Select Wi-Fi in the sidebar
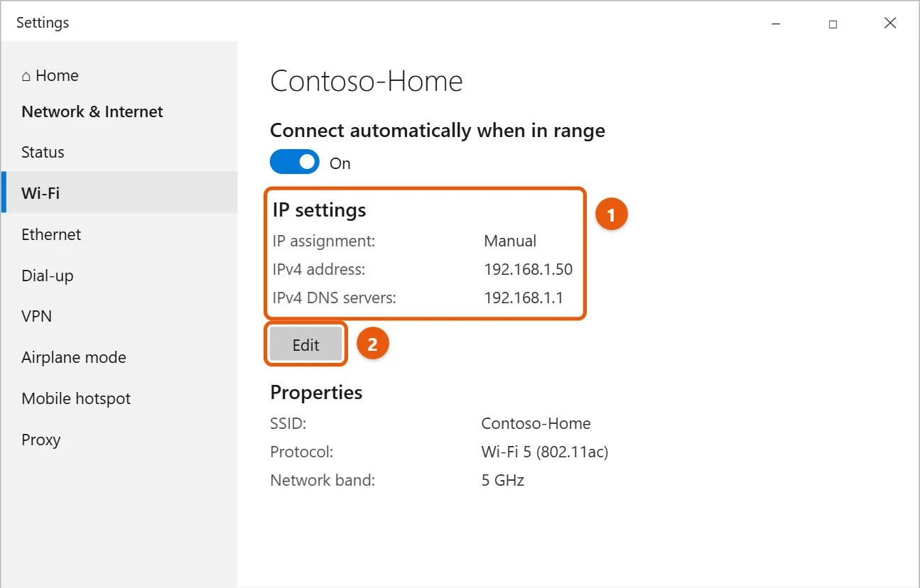The height and width of the screenshot is (588, 920). 119,192
